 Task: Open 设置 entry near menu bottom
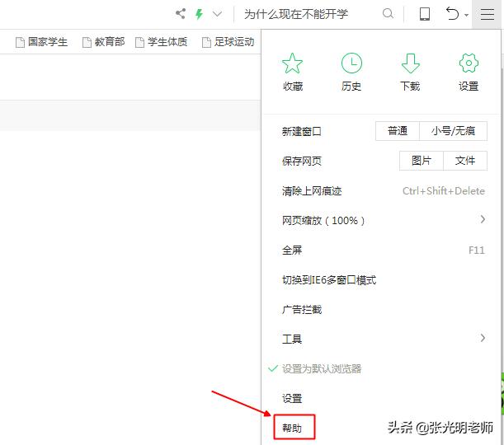383,399
